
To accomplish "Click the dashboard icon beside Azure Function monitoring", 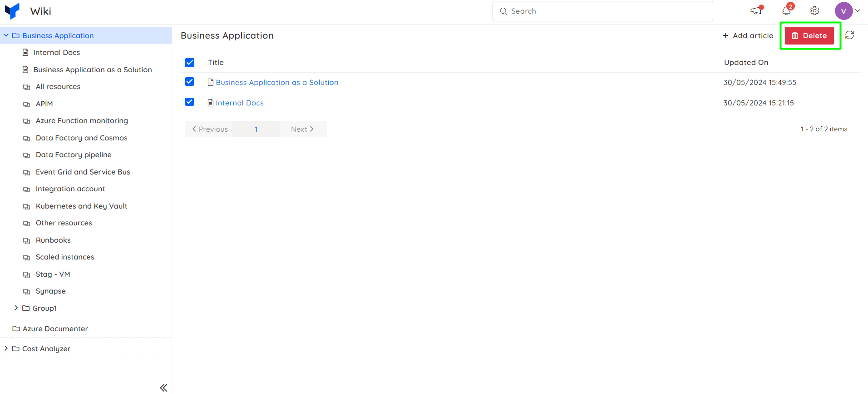I will tap(26, 121).
